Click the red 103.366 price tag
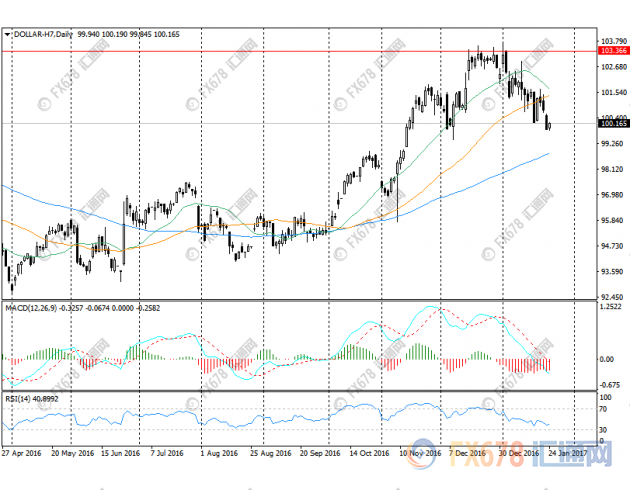Screen dimensions: 630x490 612,49
